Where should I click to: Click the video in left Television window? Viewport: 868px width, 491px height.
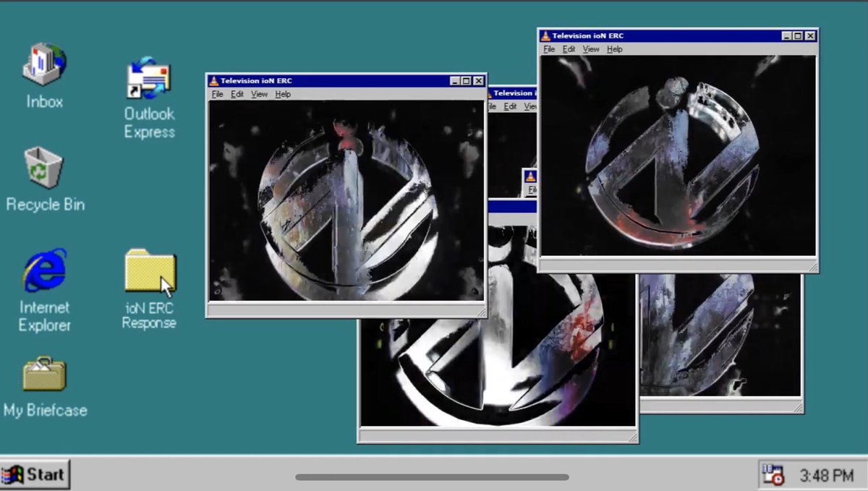click(346, 200)
